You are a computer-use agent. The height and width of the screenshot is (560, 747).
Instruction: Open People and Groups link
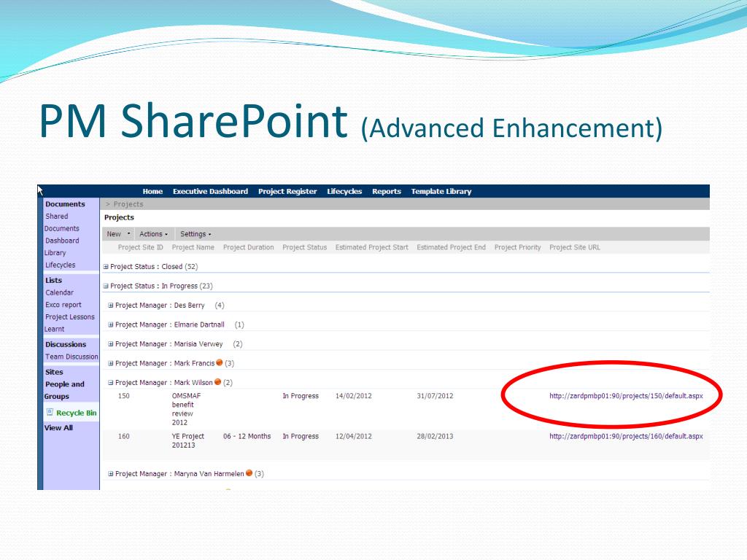click(x=64, y=390)
